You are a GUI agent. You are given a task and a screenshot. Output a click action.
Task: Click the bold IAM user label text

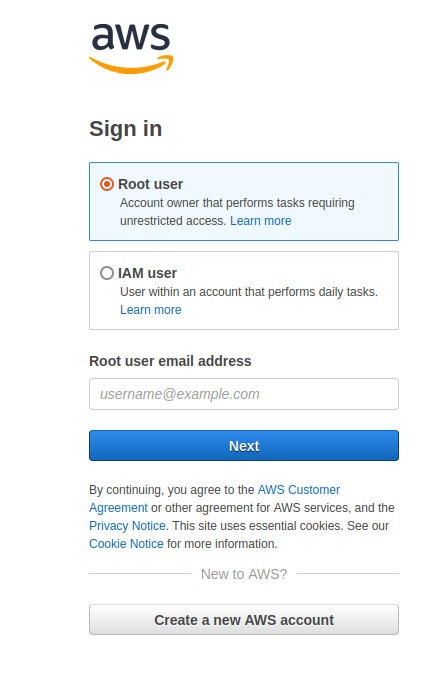click(147, 273)
